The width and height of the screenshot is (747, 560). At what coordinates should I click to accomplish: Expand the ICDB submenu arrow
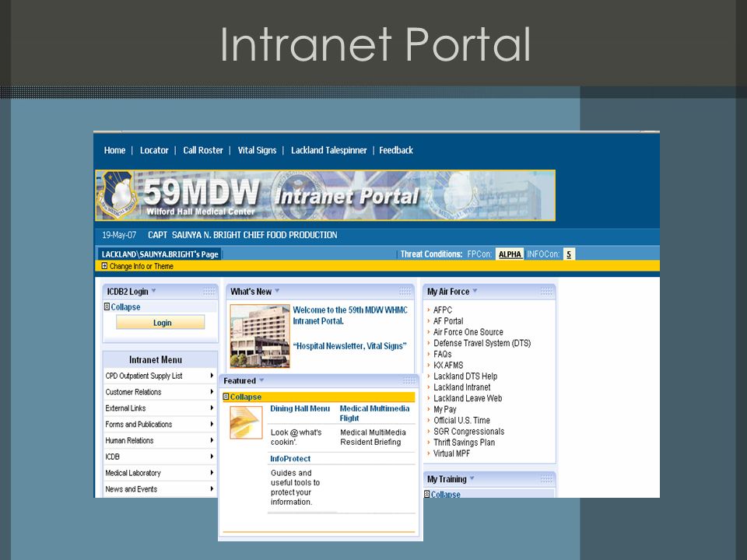click(x=212, y=457)
